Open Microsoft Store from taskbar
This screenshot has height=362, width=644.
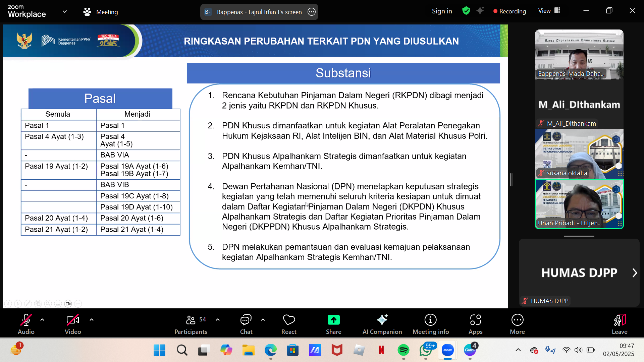point(292,350)
